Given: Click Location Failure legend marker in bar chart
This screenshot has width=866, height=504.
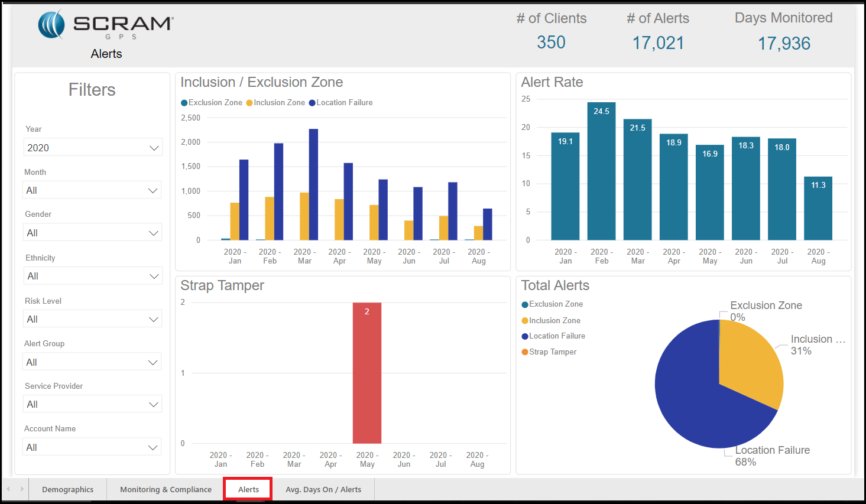Looking at the screenshot, I should pyautogui.click(x=312, y=103).
